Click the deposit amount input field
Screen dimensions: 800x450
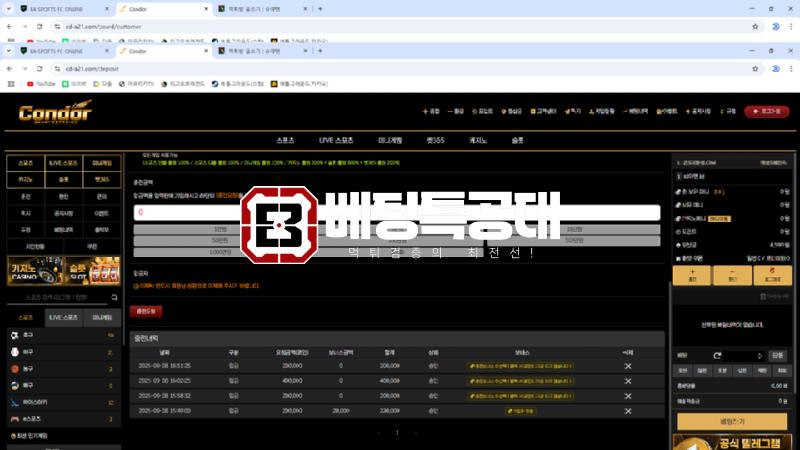(x=397, y=212)
